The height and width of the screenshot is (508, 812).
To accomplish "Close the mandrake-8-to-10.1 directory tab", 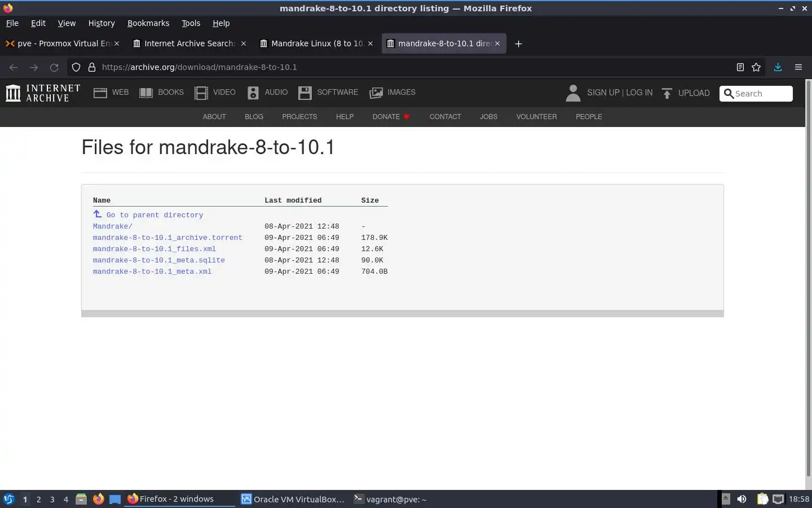I will 497,43.
